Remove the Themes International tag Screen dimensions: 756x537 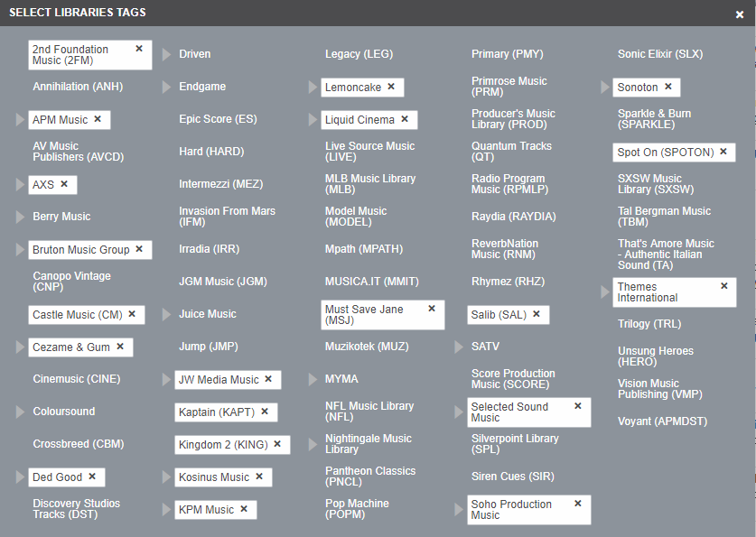(723, 286)
